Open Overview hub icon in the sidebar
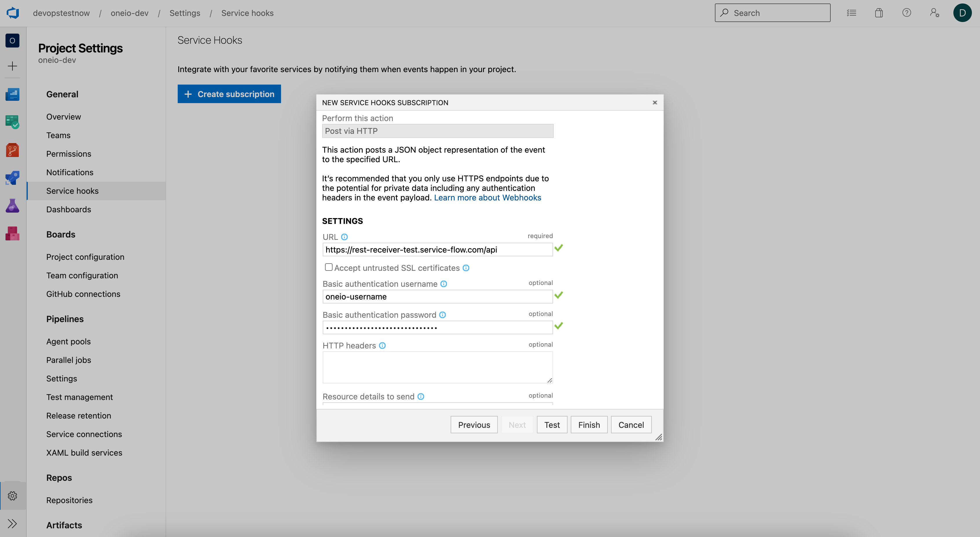The width and height of the screenshot is (980, 537). coord(12,94)
